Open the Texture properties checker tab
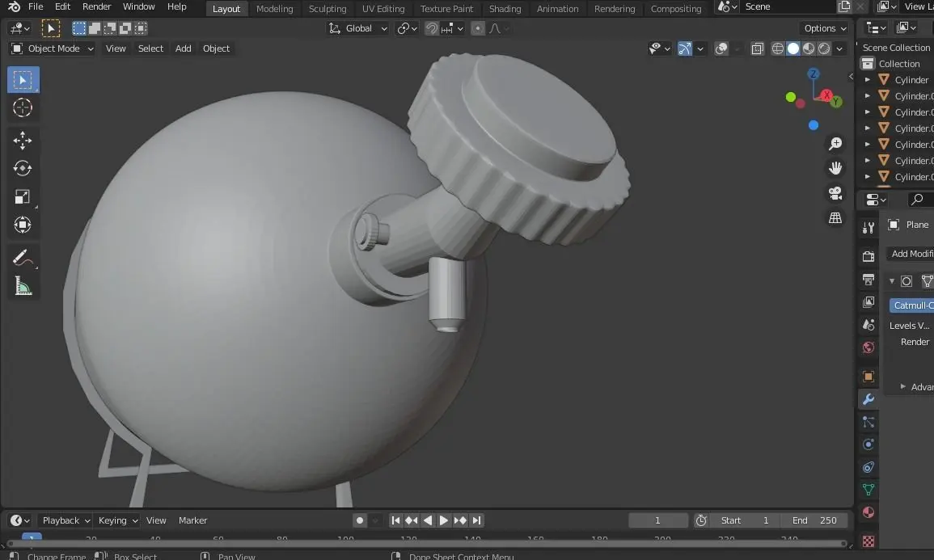Screen dimensions: 934x560 click(868, 541)
